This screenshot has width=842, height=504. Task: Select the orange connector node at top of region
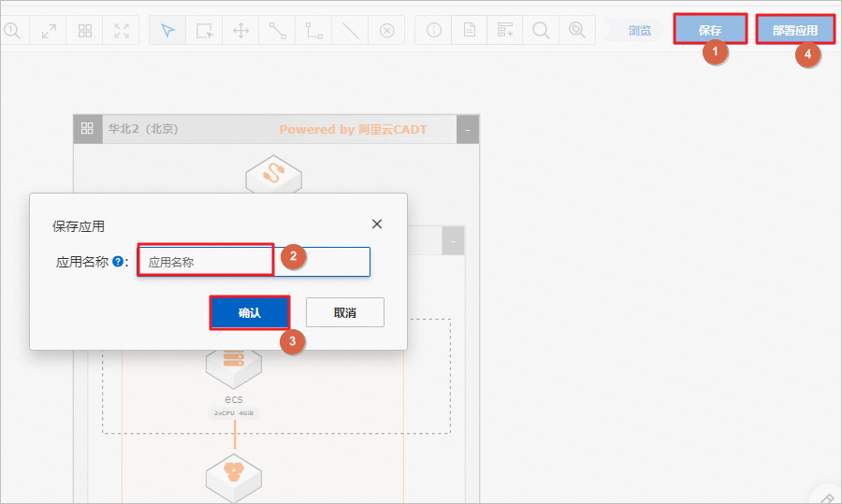[274, 174]
